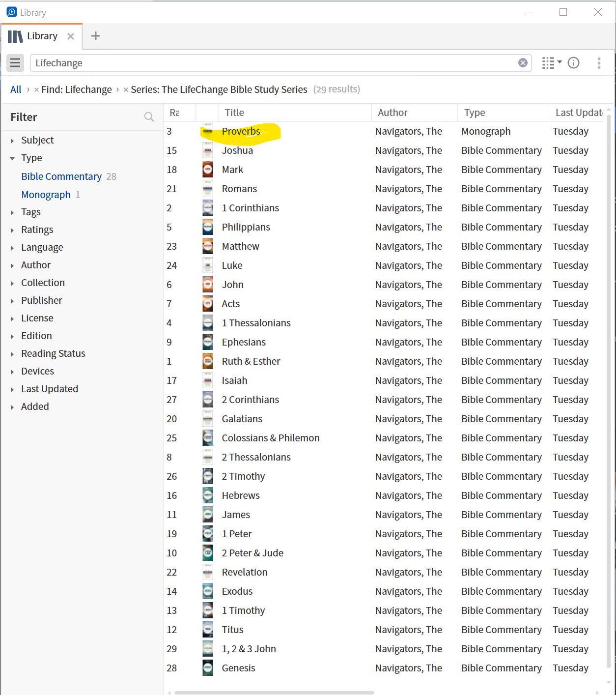Open the view layout options dropdown

tap(552, 63)
